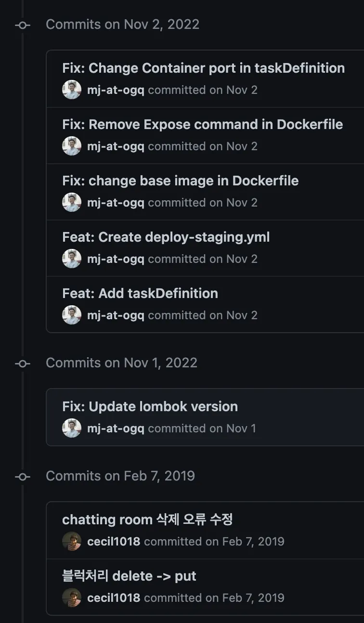Click commit marker icon for Feb 7, 2019
This screenshot has width=364, height=623.
[x=23, y=477]
